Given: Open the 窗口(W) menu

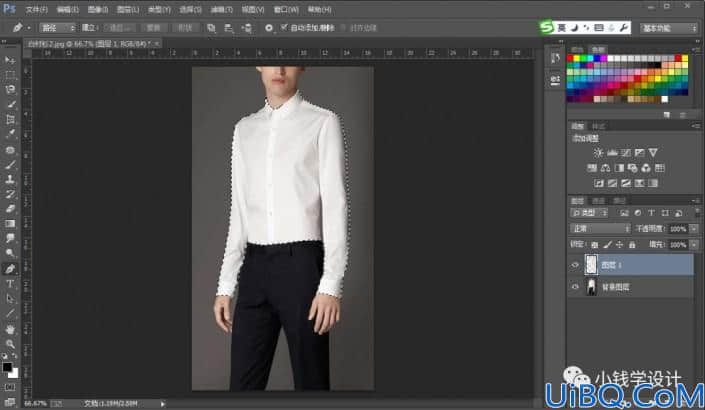Looking at the screenshot, I should pyautogui.click(x=286, y=9).
